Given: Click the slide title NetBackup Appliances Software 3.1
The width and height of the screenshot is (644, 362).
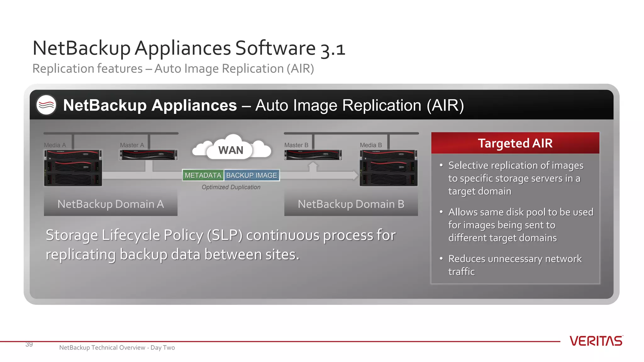Looking at the screenshot, I should pyautogui.click(x=189, y=49).
